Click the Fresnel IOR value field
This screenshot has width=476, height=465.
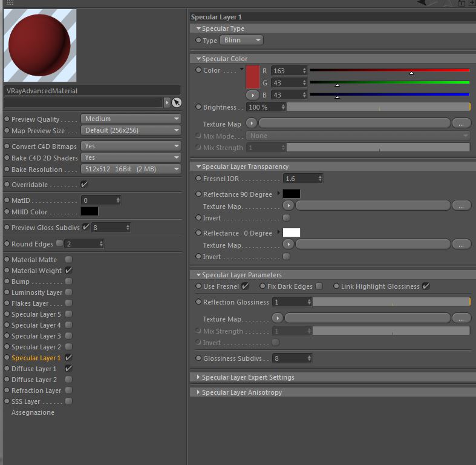(x=302, y=179)
